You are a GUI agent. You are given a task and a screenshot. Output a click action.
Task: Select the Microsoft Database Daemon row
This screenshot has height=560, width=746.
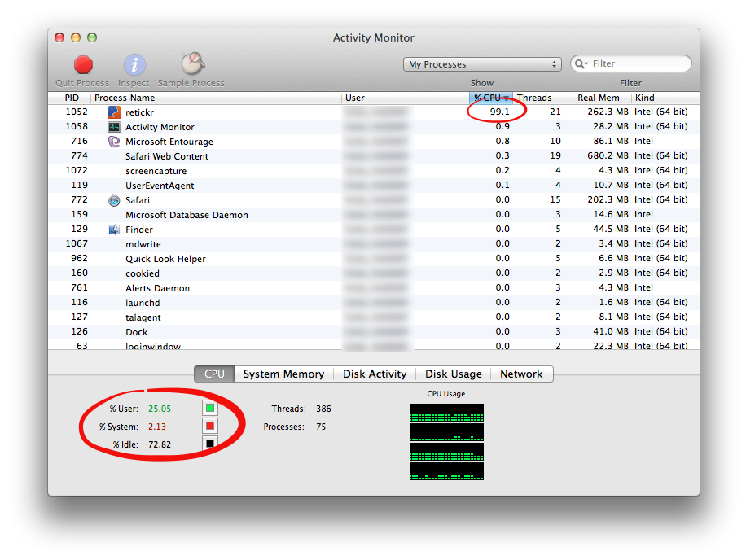(374, 215)
